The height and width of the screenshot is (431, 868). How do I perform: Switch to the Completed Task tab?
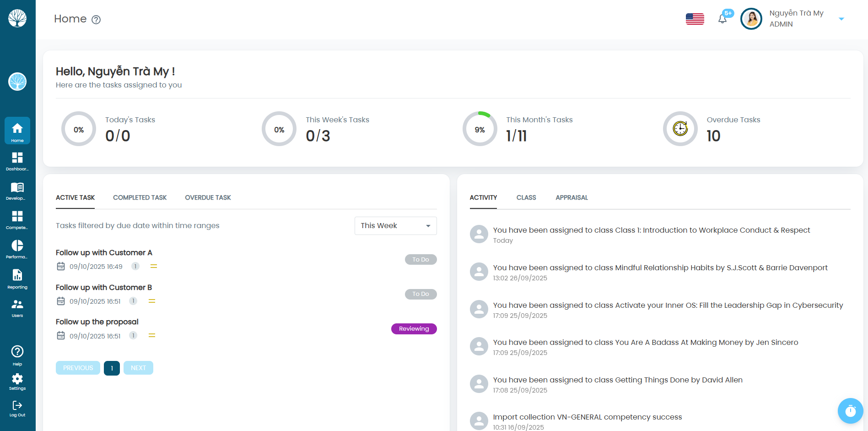[140, 197]
